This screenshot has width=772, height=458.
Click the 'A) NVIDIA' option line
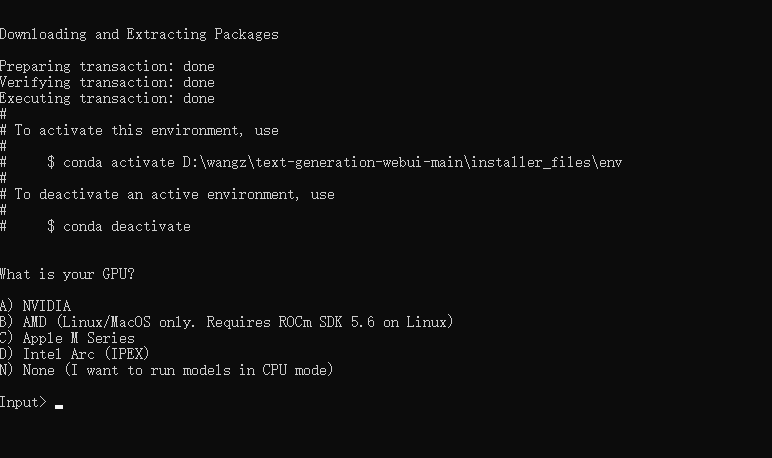click(x=36, y=306)
